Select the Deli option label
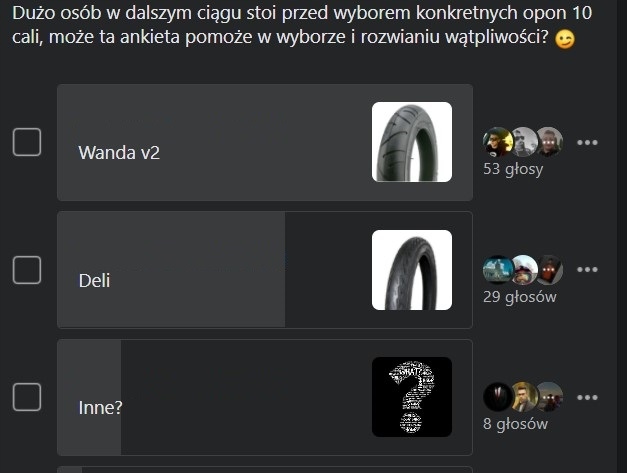The image size is (627, 473). [94, 281]
